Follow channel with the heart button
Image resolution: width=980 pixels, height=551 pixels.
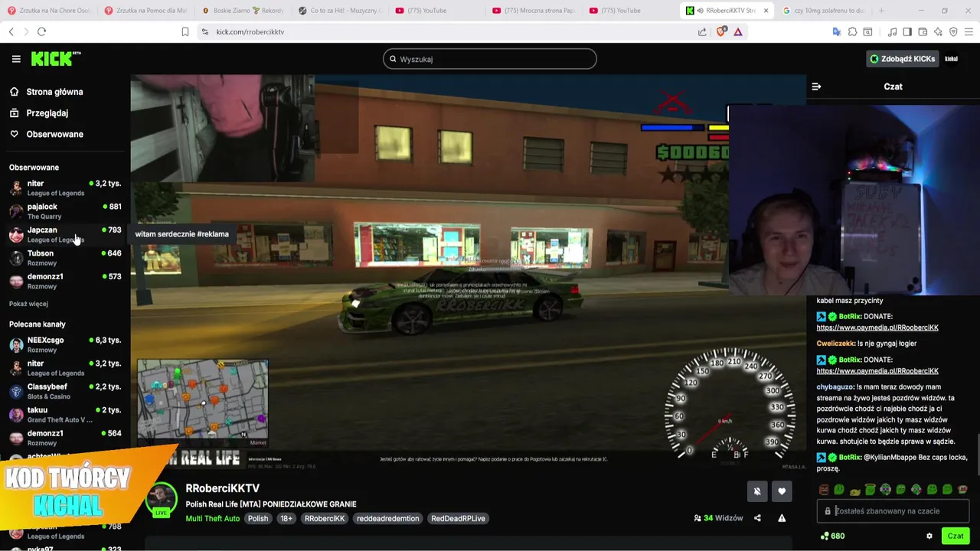coord(782,491)
